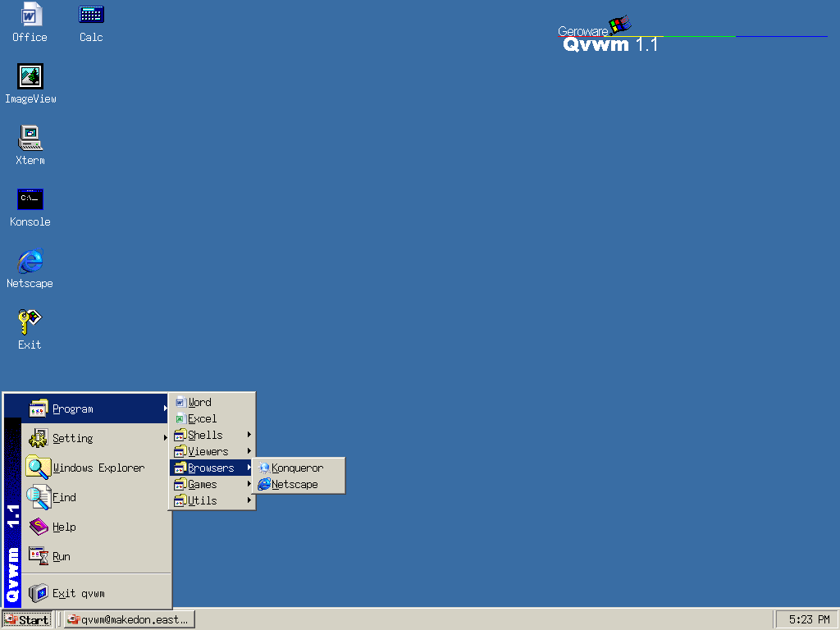Click the Help book icon
This screenshot has height=630, width=840.
pyautogui.click(x=38, y=527)
